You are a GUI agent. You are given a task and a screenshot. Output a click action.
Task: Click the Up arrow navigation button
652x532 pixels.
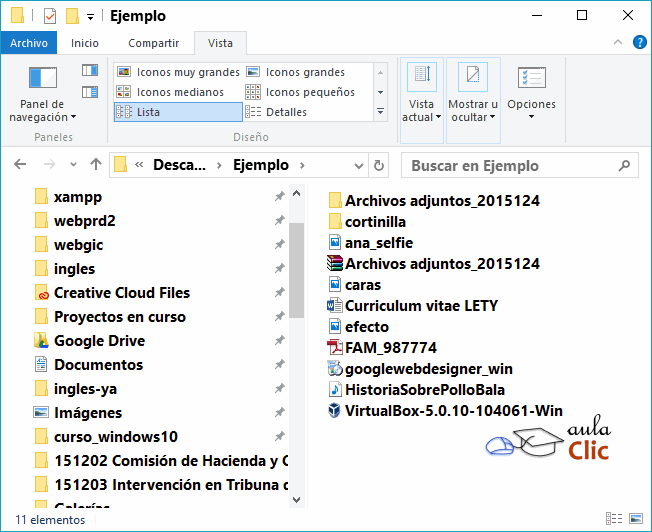[x=96, y=165]
